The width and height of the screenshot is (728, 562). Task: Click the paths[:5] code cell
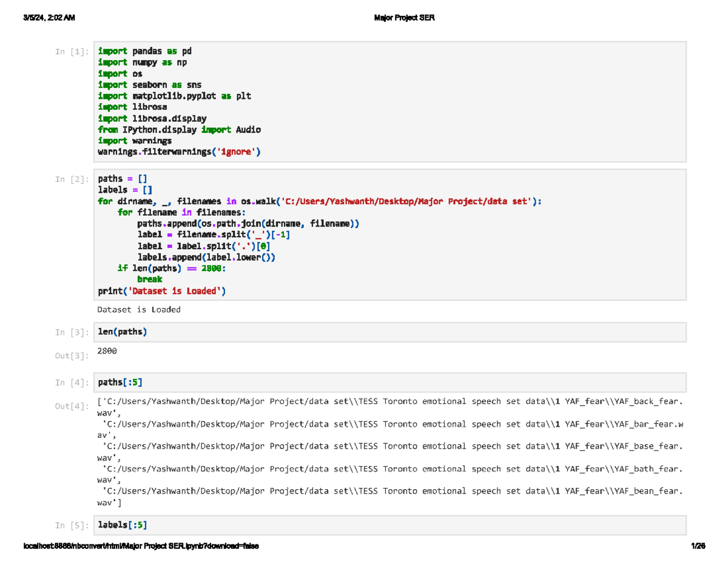(x=391, y=383)
